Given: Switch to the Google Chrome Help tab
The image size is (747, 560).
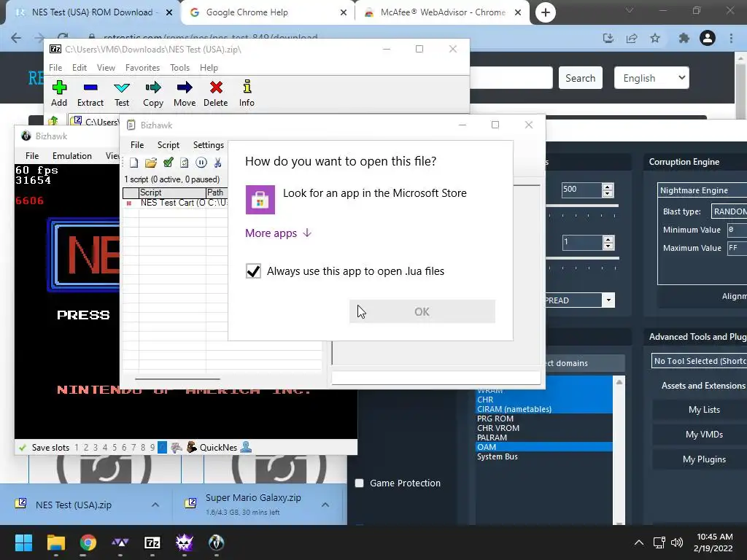Looking at the screenshot, I should tap(267, 12).
